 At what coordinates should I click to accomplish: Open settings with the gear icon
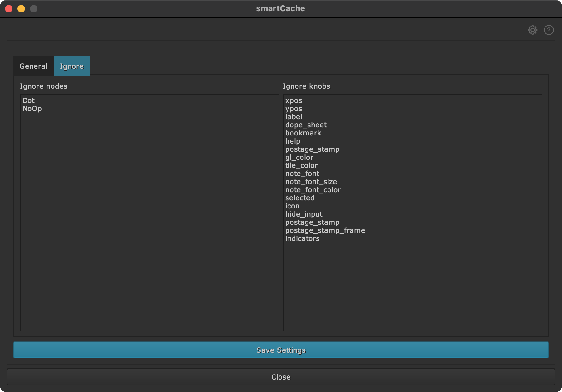532,30
